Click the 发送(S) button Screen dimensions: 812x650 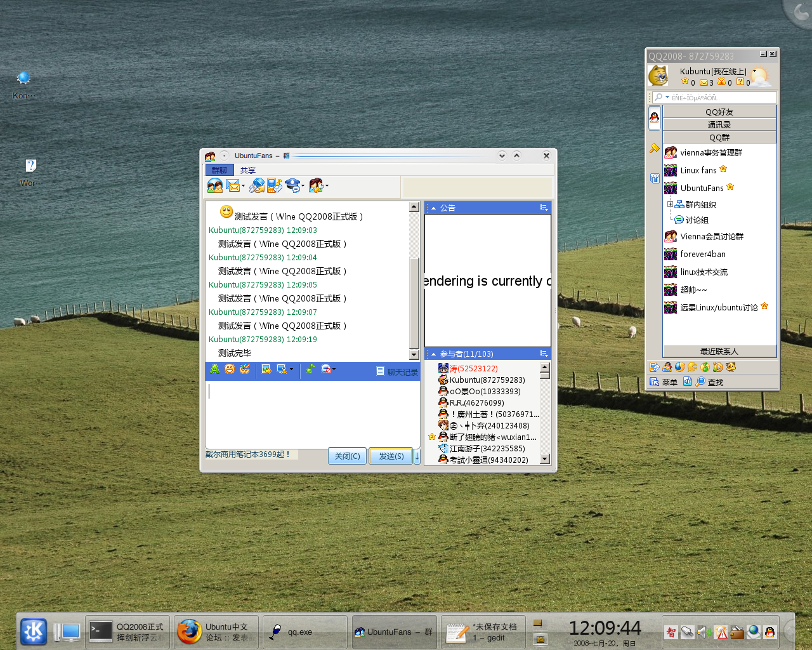391,456
